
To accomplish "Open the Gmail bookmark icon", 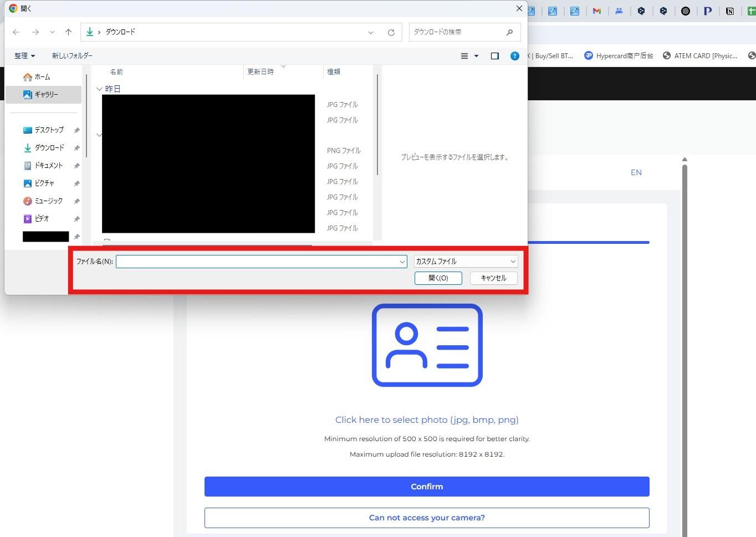I will point(596,11).
